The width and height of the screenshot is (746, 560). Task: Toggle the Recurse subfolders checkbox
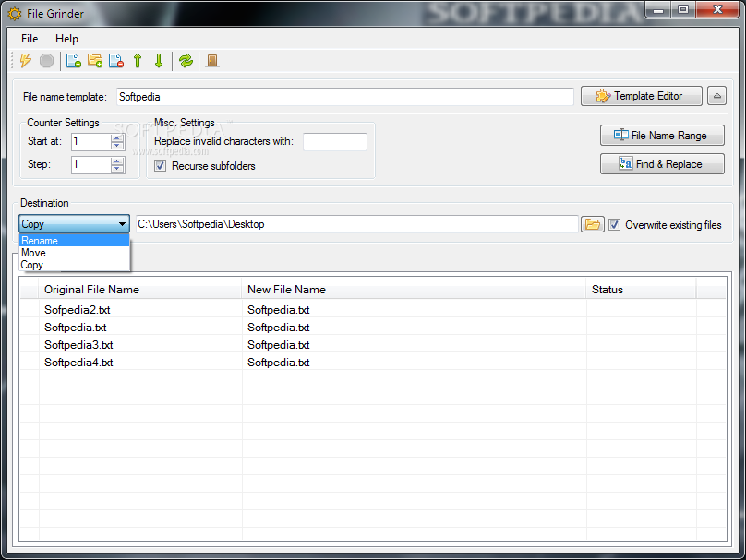coord(161,166)
